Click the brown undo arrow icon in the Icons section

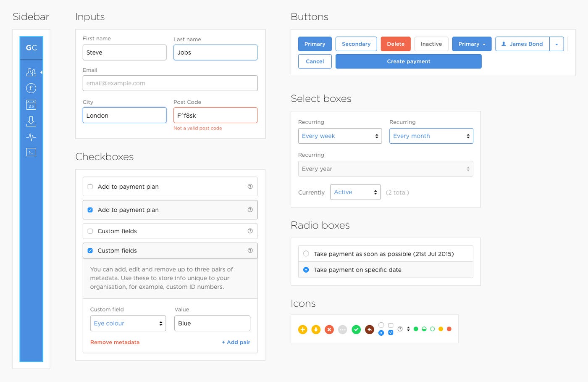click(370, 329)
